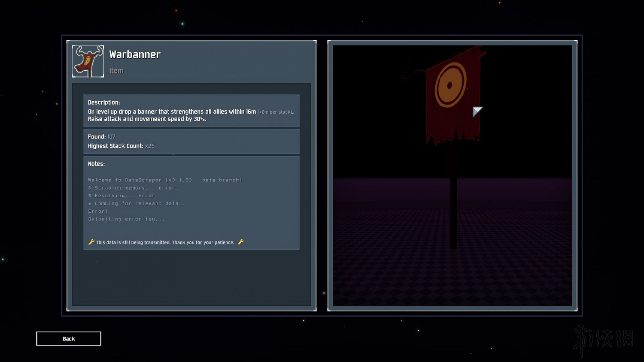Screen dimensions: 644x362
Task: Click the Back button
Action: [x=69, y=338]
